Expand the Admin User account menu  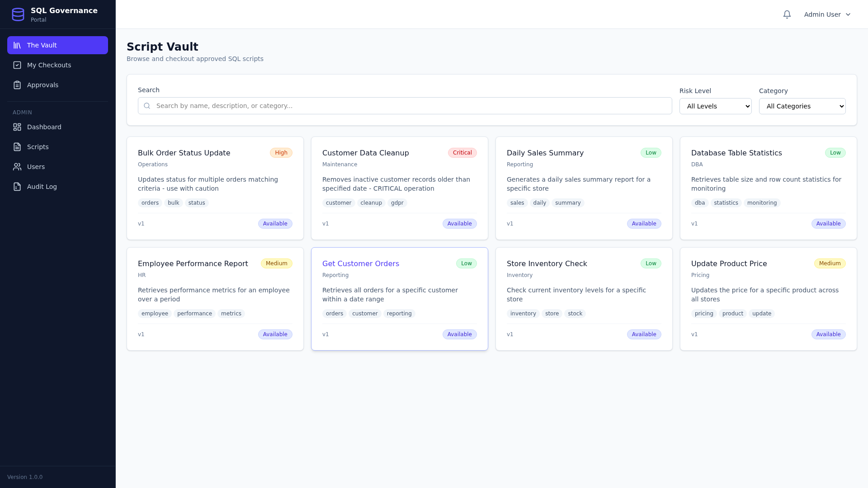pos(827,14)
